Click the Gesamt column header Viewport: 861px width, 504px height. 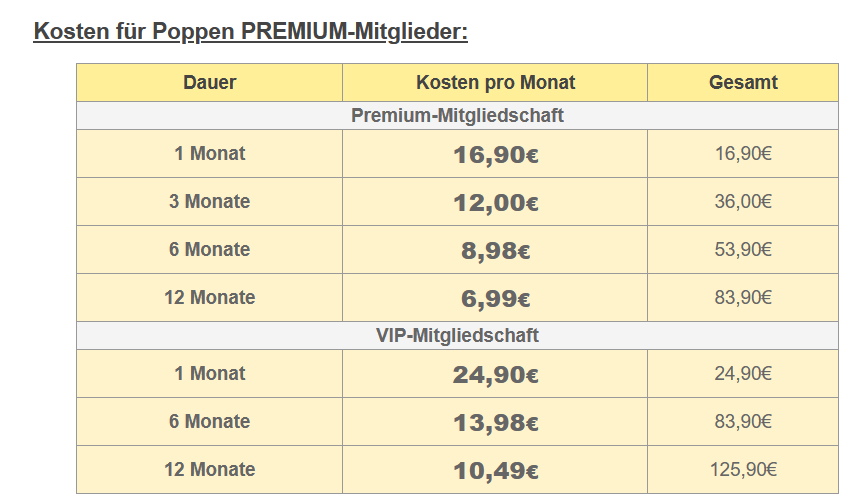point(743,83)
